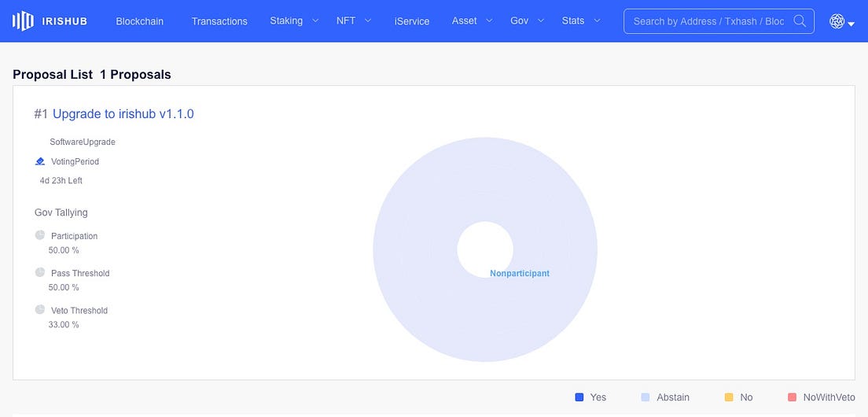
Task: Click the IRISHUB logo icon
Action: pos(23,21)
